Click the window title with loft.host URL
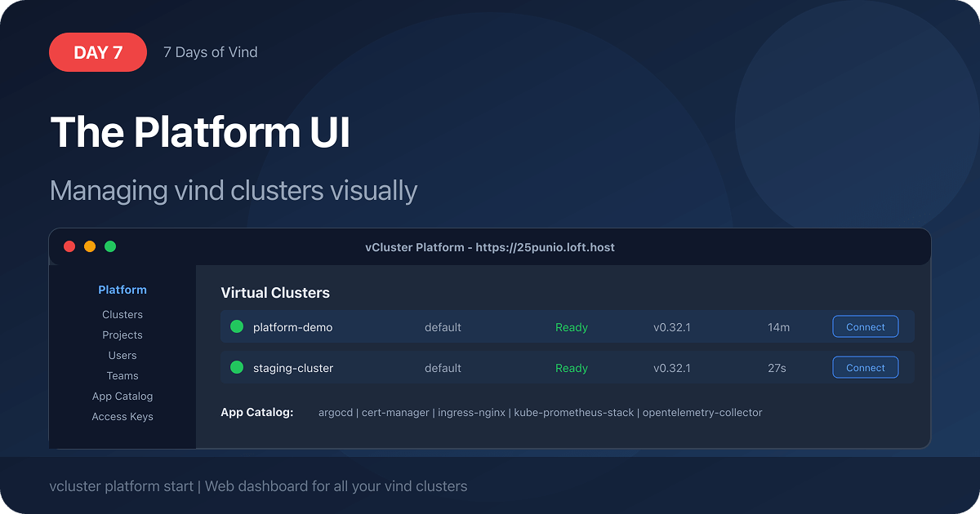980x514 pixels. click(490, 246)
